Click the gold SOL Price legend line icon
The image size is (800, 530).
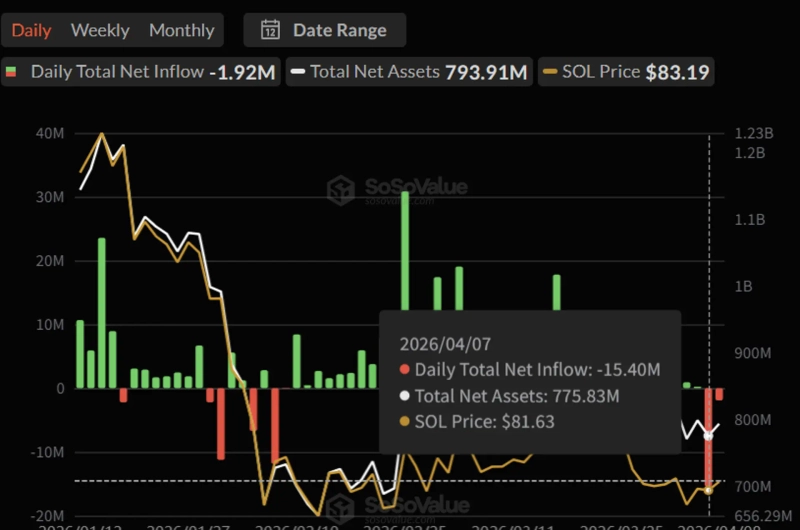click(550, 72)
